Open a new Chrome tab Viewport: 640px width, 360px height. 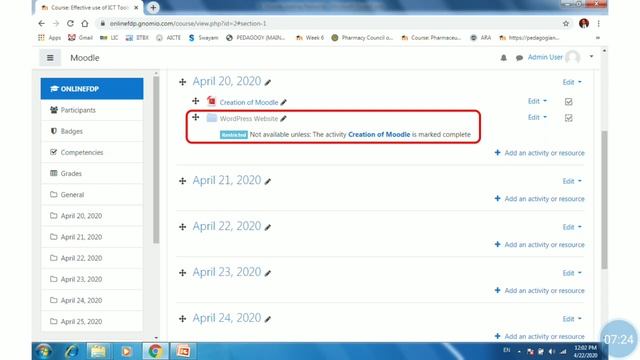coord(153,7)
